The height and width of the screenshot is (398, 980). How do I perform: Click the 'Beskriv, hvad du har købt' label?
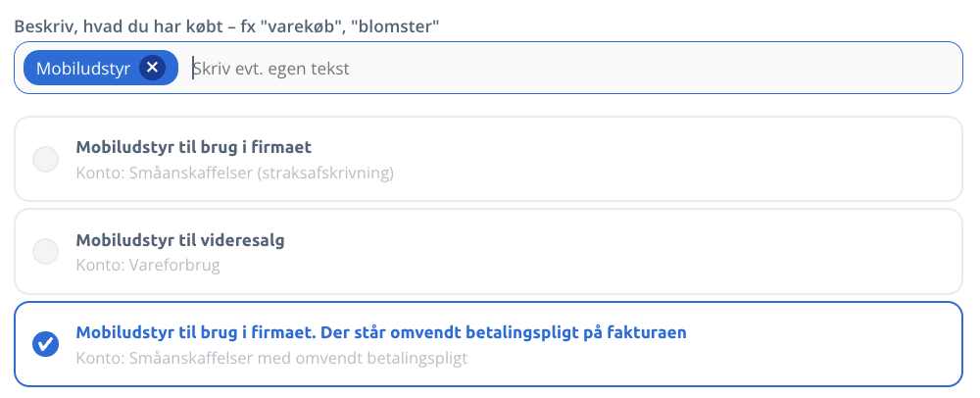(123, 26)
